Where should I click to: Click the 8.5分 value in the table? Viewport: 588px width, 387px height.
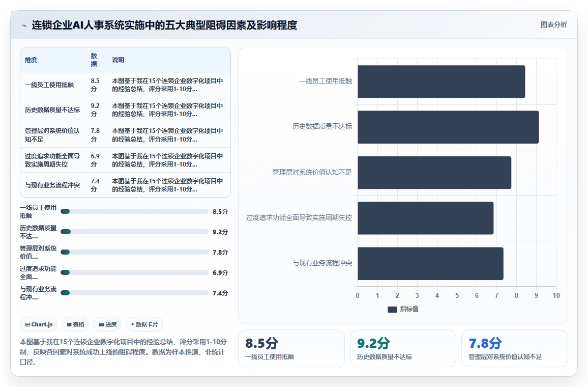pos(95,85)
